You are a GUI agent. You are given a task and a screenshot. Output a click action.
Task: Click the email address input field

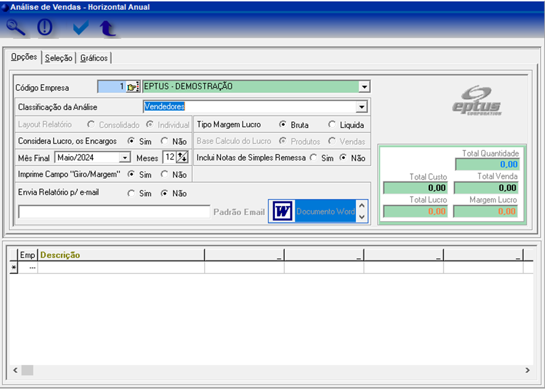click(x=114, y=212)
